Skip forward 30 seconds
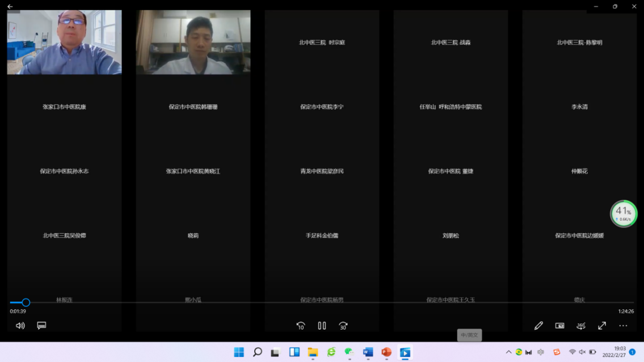The width and height of the screenshot is (644, 362). [343, 326]
